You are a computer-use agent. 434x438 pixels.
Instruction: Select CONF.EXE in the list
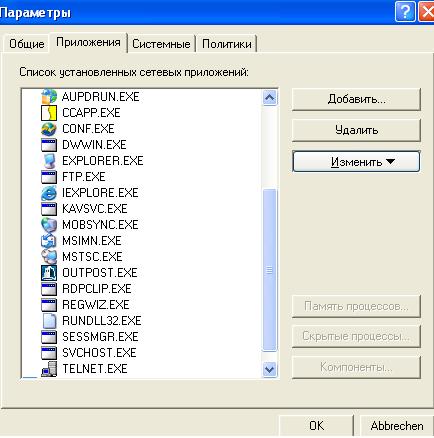tap(88, 129)
